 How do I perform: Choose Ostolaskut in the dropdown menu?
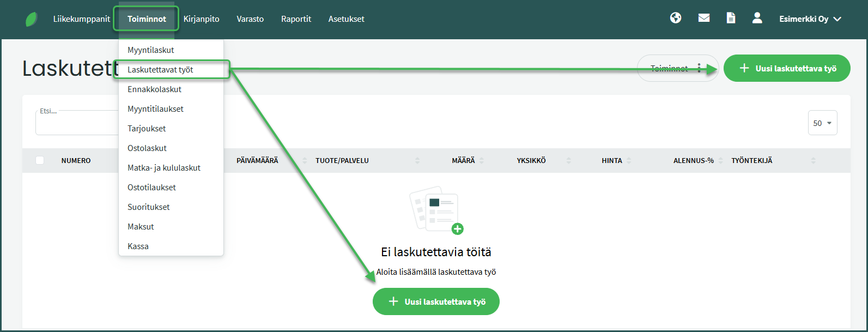click(x=147, y=148)
